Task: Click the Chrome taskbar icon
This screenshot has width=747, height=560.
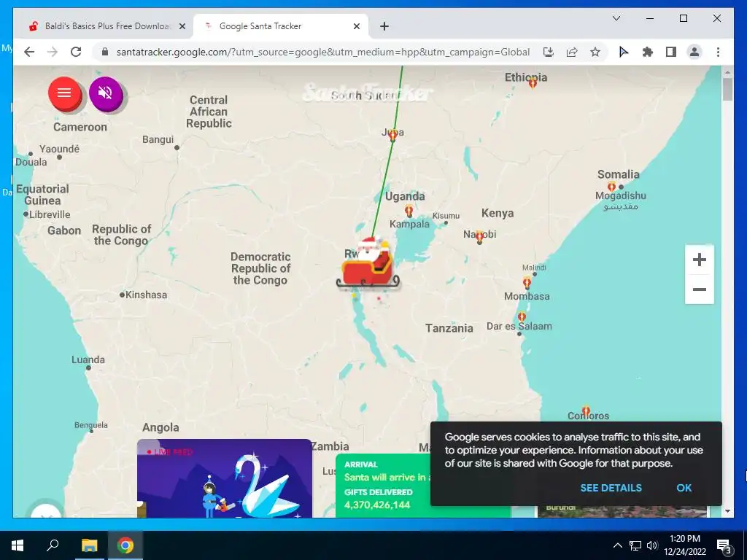Action: click(x=125, y=545)
